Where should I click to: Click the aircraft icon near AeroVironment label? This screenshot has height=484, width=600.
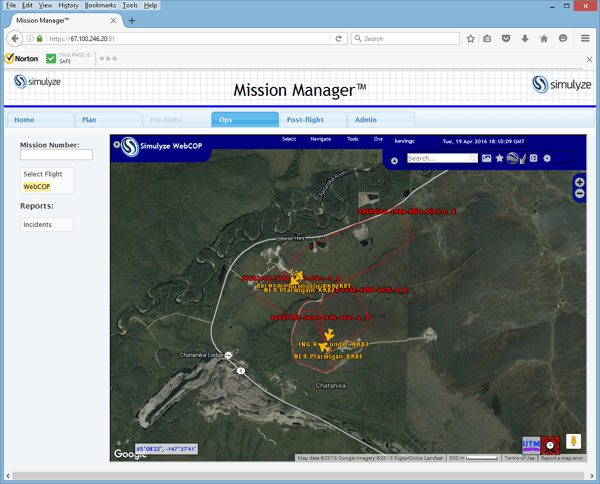tap(297, 277)
